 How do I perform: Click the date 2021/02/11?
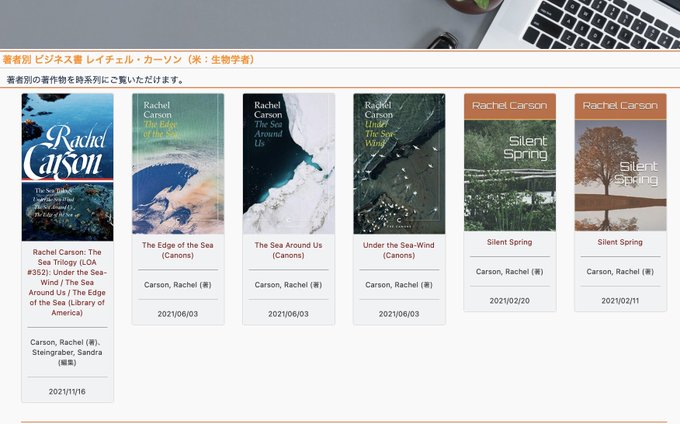coord(620,300)
